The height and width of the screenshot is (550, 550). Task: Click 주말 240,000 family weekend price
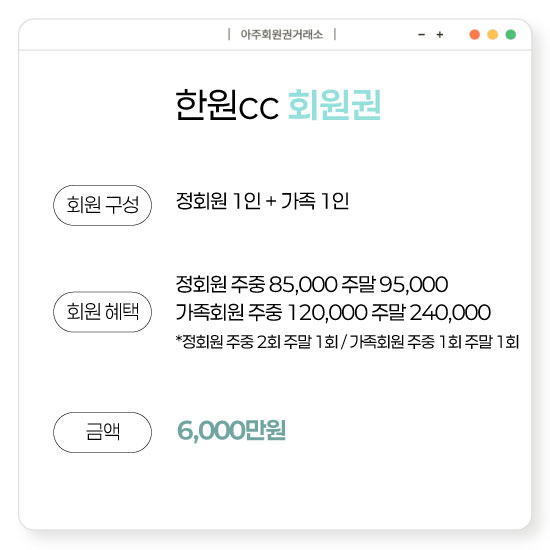431,312
